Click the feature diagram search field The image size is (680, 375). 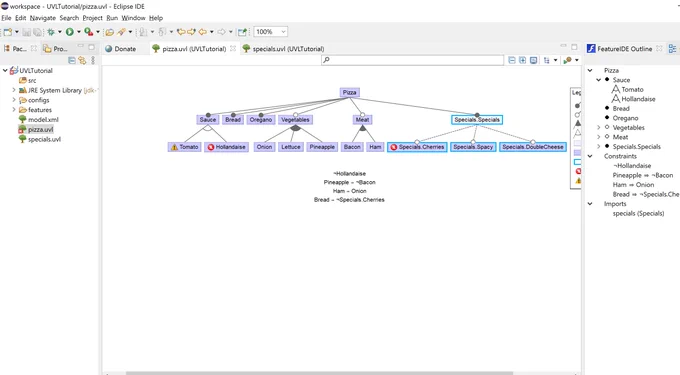point(412,60)
